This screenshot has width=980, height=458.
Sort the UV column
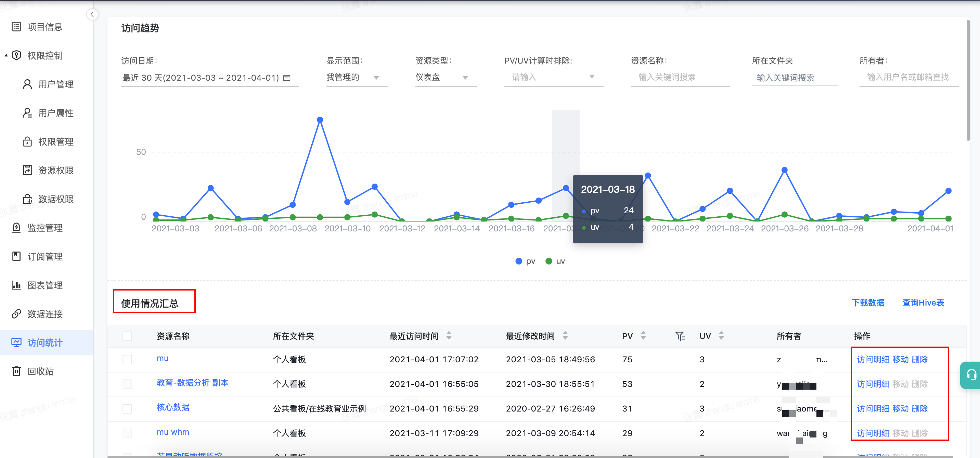coord(721,336)
